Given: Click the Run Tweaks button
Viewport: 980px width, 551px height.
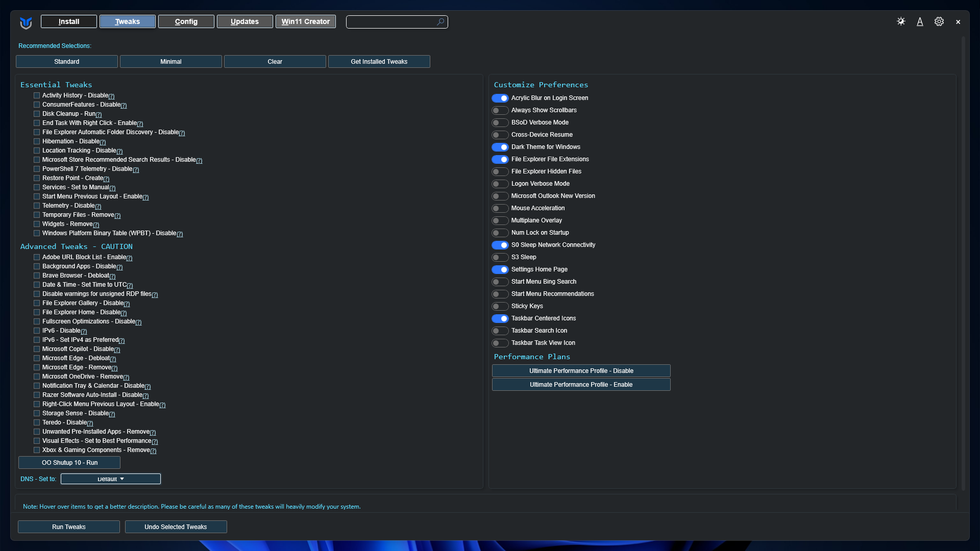Looking at the screenshot, I should coord(69,527).
